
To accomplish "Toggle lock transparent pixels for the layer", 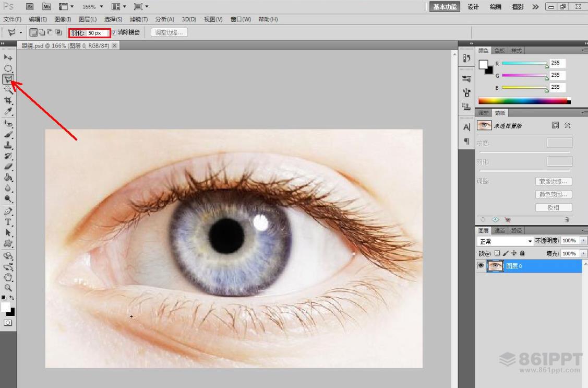I will coord(497,253).
